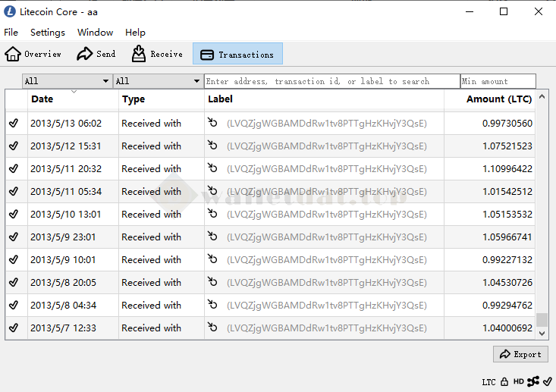Click the HD wallet status icon
The width and height of the screenshot is (556, 392).
(x=519, y=381)
